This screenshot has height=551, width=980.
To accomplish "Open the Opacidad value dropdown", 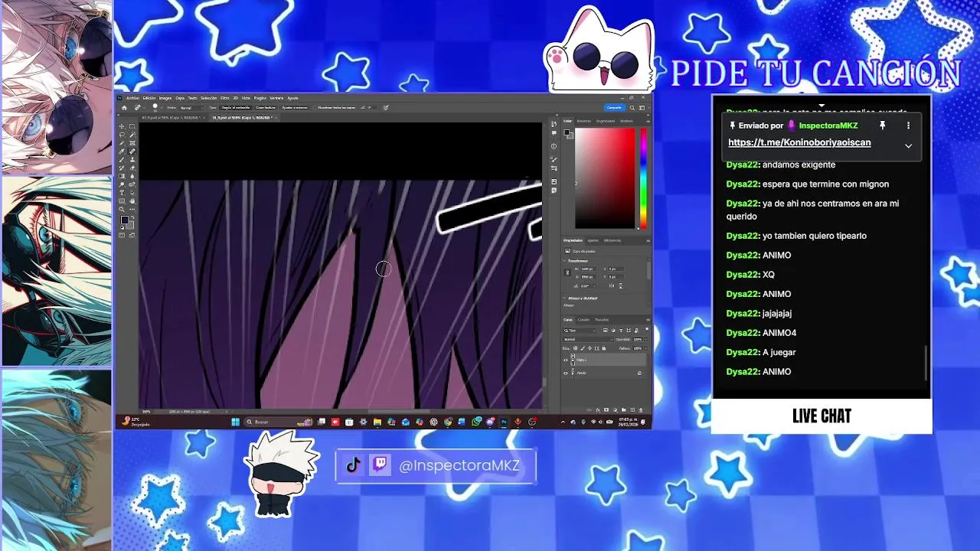I will click(x=645, y=340).
